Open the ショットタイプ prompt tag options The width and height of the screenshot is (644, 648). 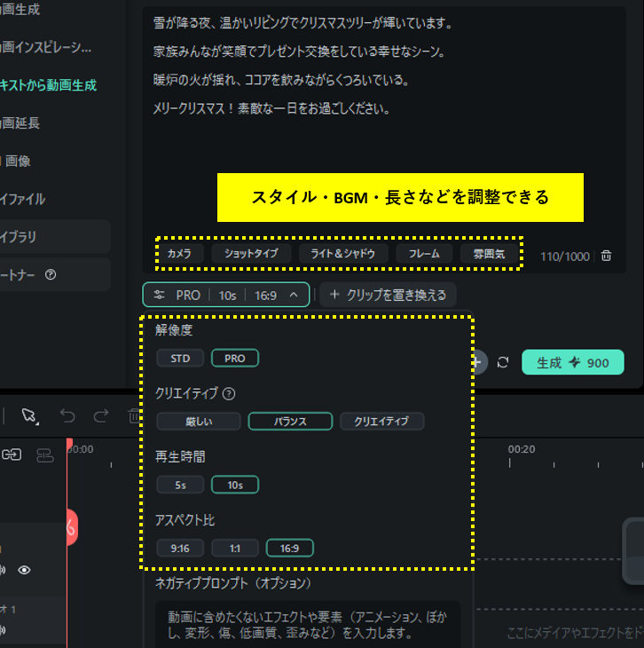251,253
